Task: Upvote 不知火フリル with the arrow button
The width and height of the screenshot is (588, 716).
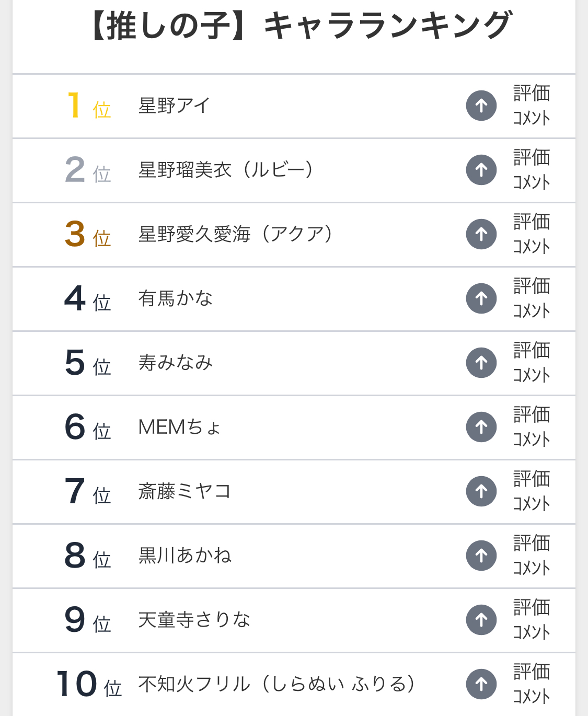Action: (x=481, y=684)
